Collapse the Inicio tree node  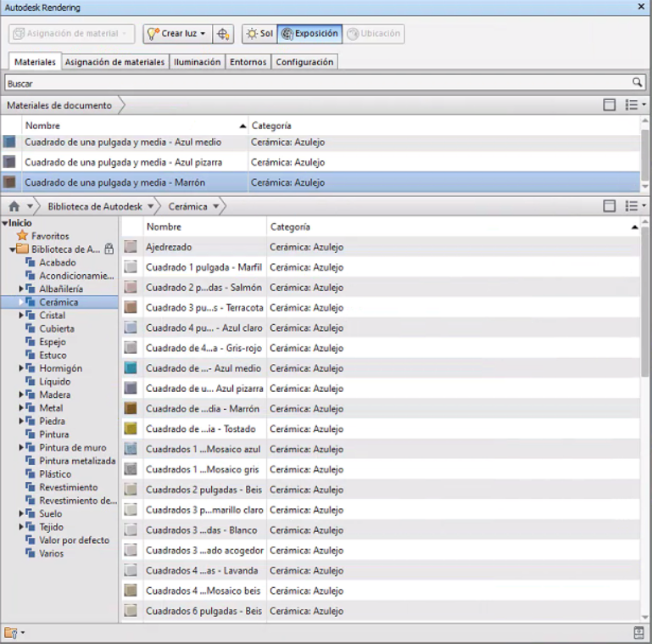click(x=4, y=223)
